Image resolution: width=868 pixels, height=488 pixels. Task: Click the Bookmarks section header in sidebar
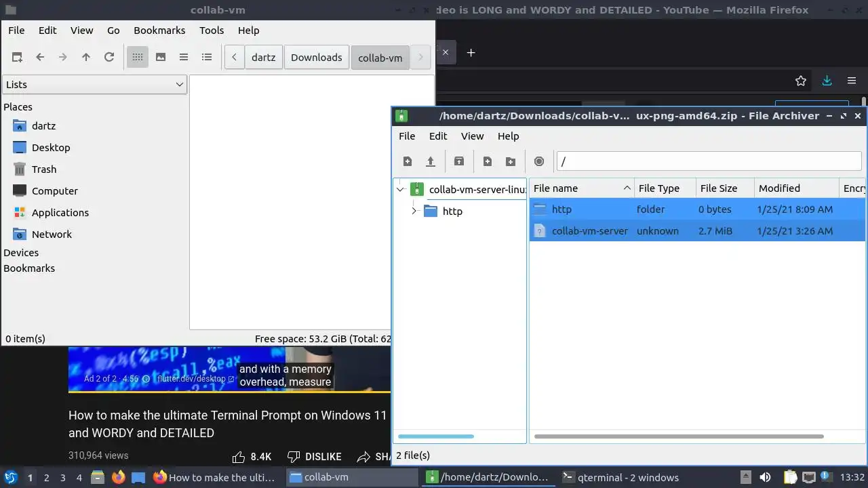point(29,268)
